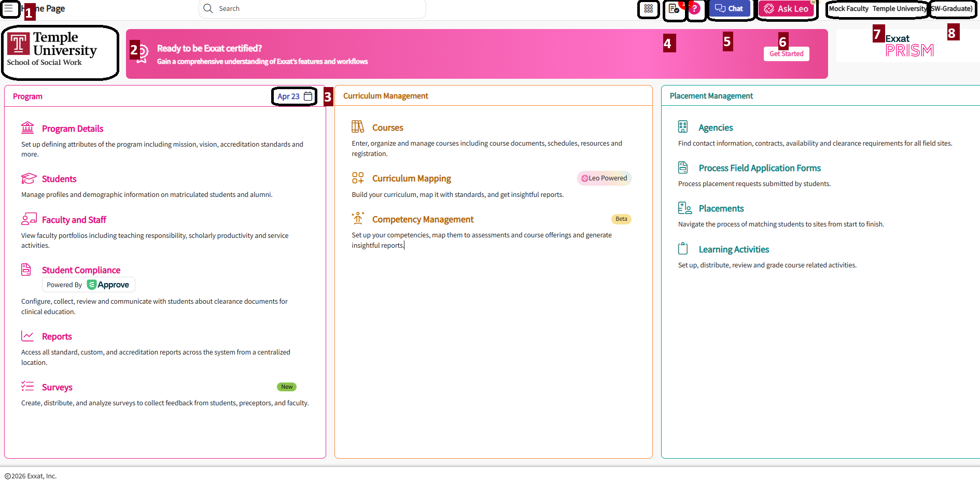This screenshot has height=482, width=980.
Task: Click the Process Field Application Forms icon
Action: point(683,167)
